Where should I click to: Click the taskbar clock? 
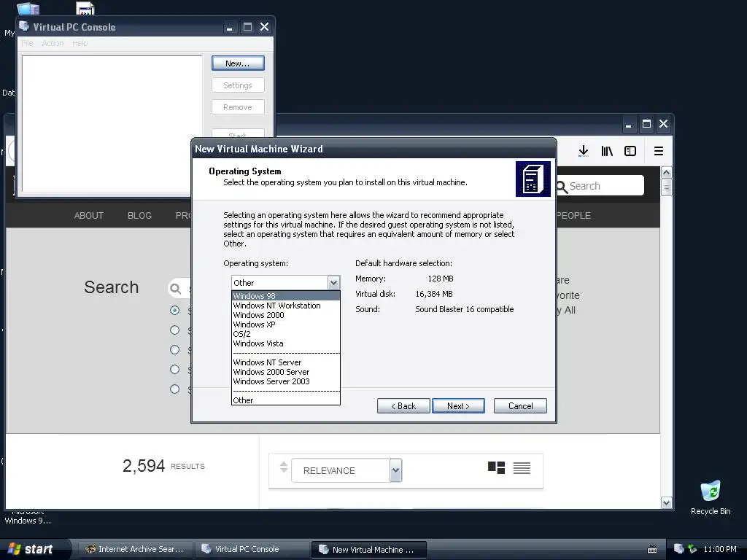click(x=719, y=549)
